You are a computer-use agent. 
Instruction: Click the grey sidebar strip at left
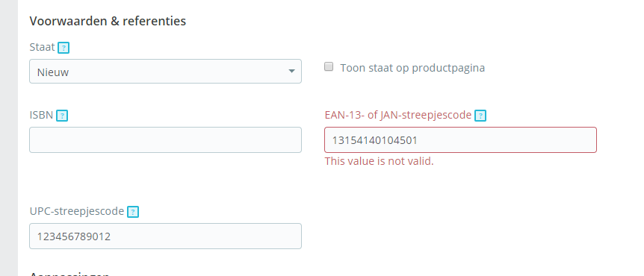9,138
